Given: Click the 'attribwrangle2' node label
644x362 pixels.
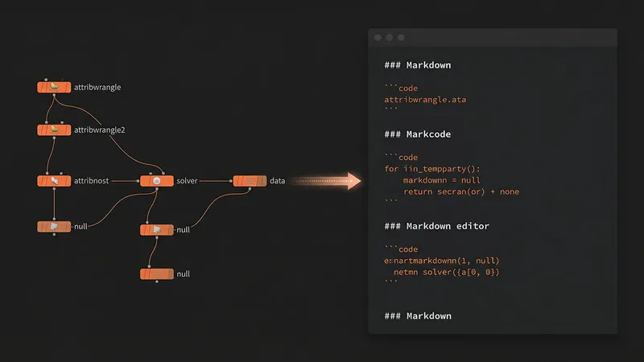Looking at the screenshot, I should click(99, 130).
